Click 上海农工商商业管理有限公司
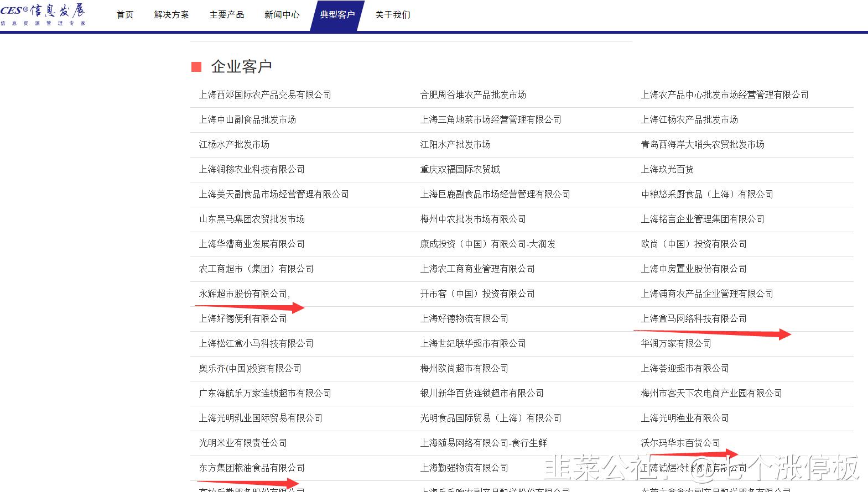 tap(477, 269)
